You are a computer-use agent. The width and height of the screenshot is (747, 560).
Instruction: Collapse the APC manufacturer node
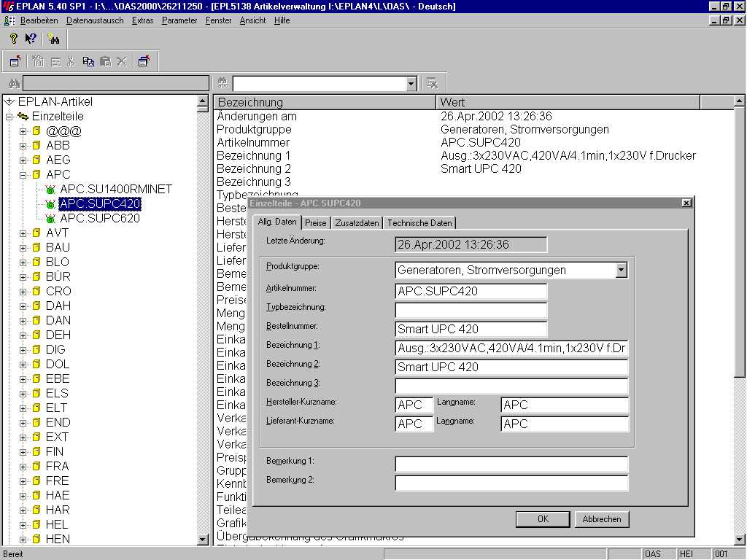(23, 175)
